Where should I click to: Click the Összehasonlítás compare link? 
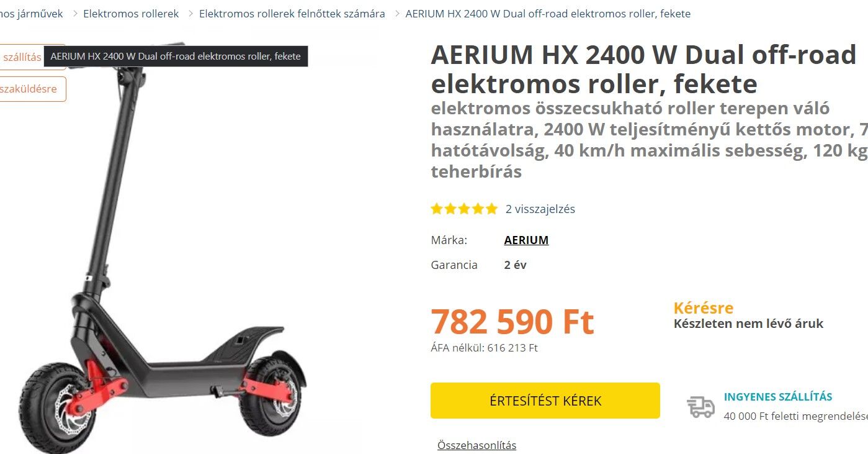(x=477, y=445)
